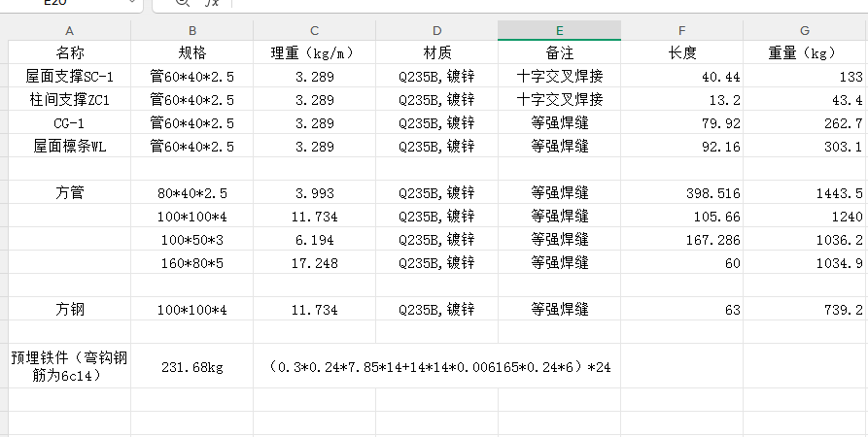Click 十字交叉焊接 in the 屋面支撑SC-1 row
Viewport: 868px width, 437px height.
tap(559, 76)
